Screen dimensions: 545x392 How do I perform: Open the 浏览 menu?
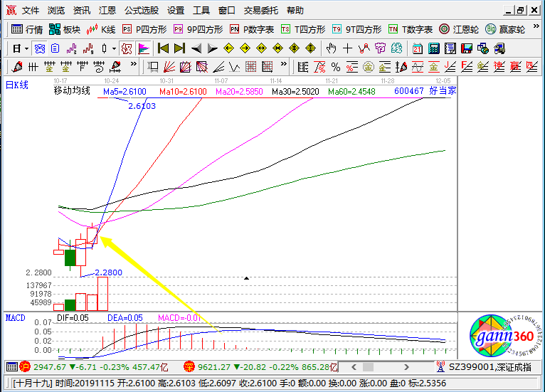[56, 11]
